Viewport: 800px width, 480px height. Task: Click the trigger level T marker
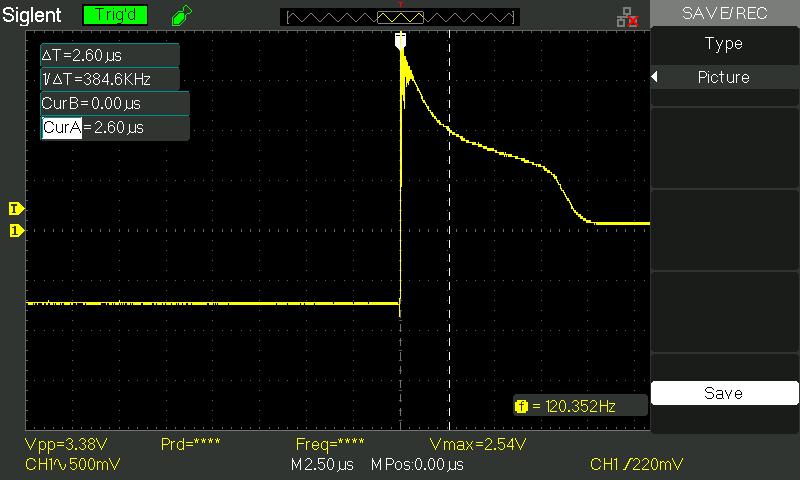[16, 209]
